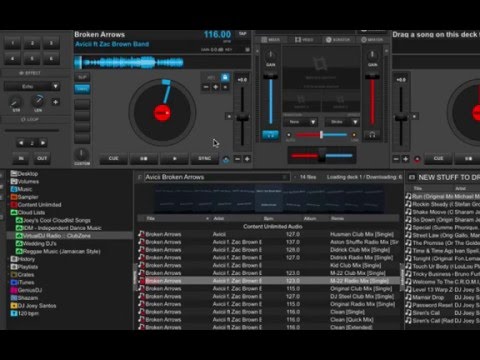Viewport: 480px width, 360px height.
Task: Click the CUSTOM knob on deck 1
Action: click(x=81, y=155)
